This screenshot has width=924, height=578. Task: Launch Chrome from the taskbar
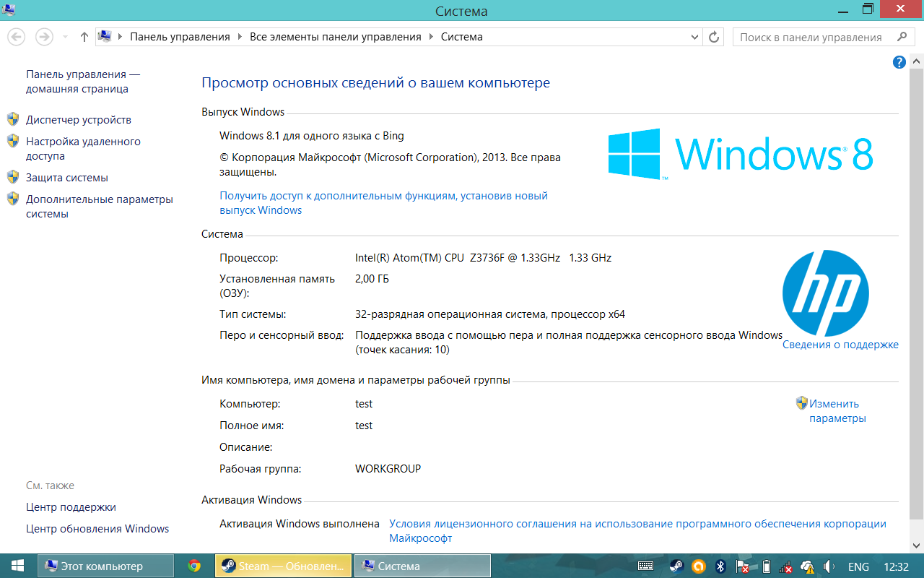pyautogui.click(x=194, y=566)
